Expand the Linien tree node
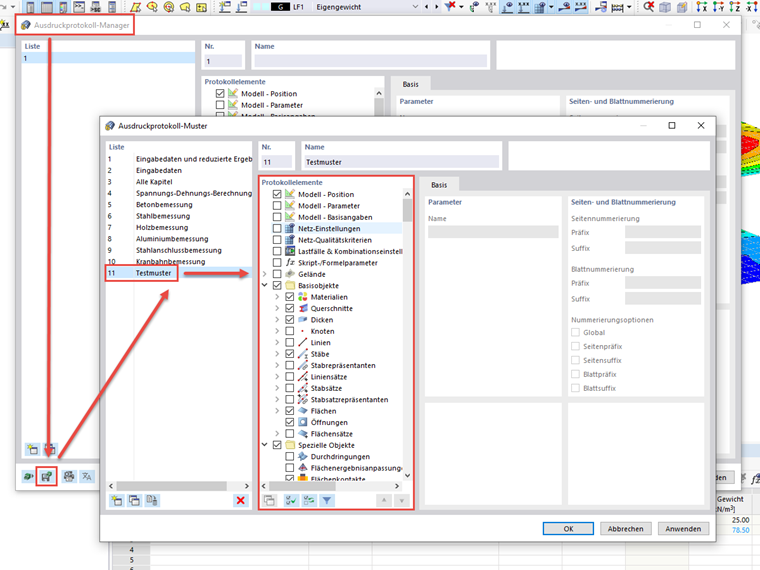The width and height of the screenshot is (760, 570). [277, 342]
